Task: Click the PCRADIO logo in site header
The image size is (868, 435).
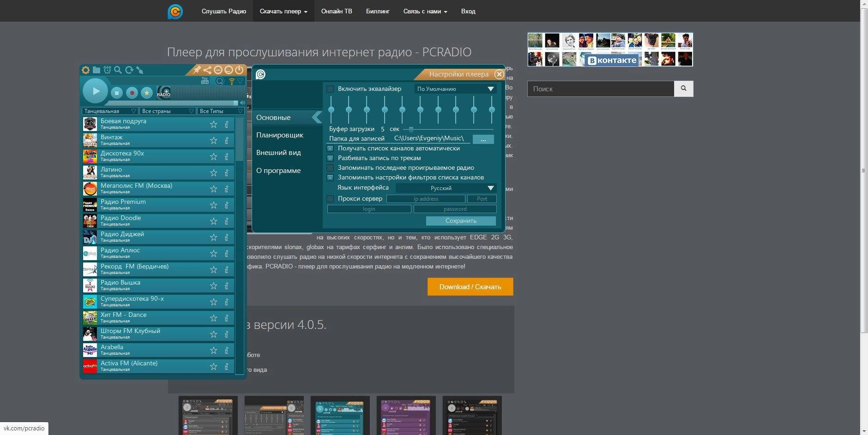Action: point(175,11)
